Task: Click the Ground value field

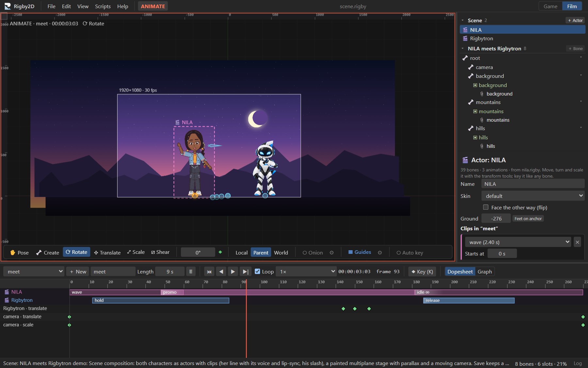Action: pos(496,219)
